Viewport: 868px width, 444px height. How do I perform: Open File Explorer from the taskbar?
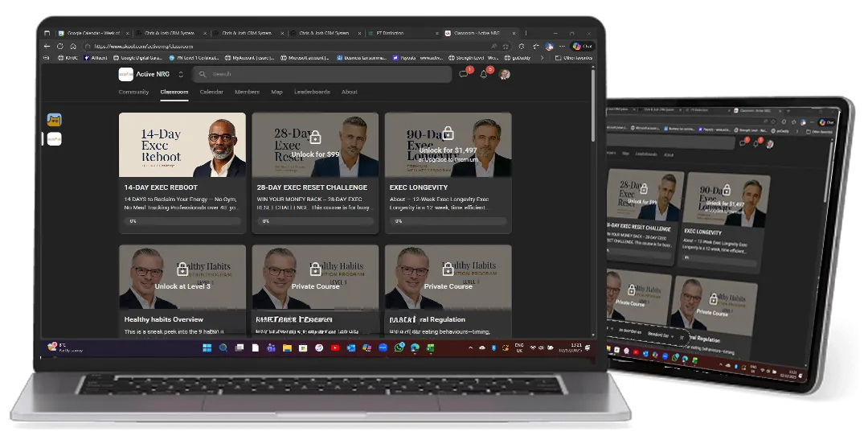287,348
